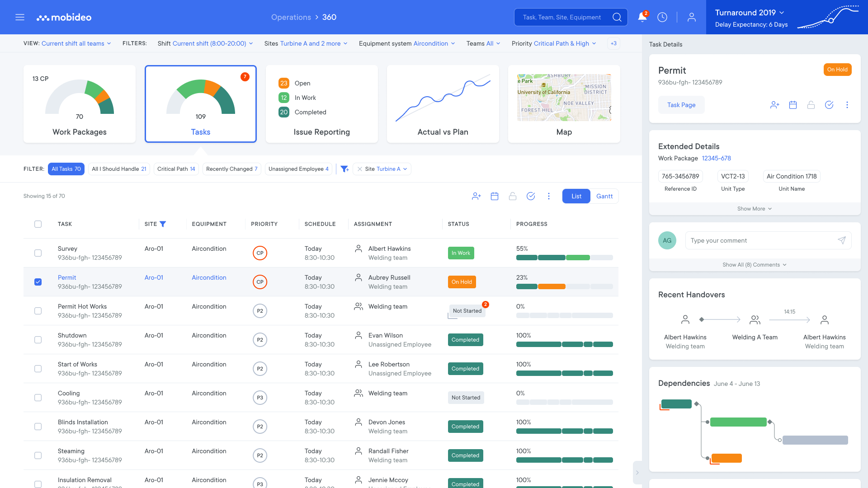Select the Critical Path filter chip
This screenshot has height=488, width=868.
pyautogui.click(x=176, y=169)
